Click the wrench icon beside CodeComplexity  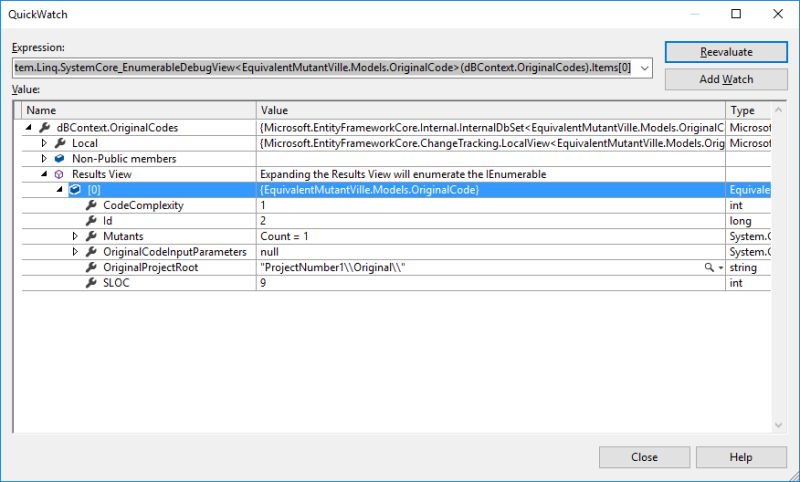pos(91,206)
